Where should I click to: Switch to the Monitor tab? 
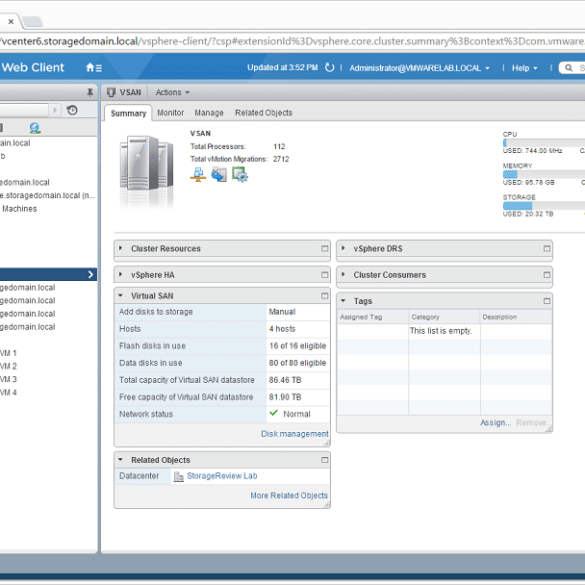pyautogui.click(x=171, y=113)
